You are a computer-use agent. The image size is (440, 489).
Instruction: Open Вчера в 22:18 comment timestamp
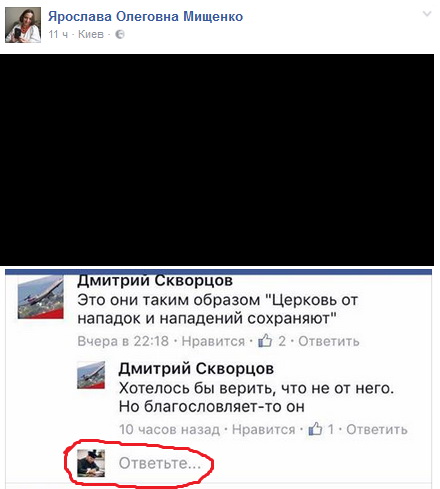click(x=123, y=341)
